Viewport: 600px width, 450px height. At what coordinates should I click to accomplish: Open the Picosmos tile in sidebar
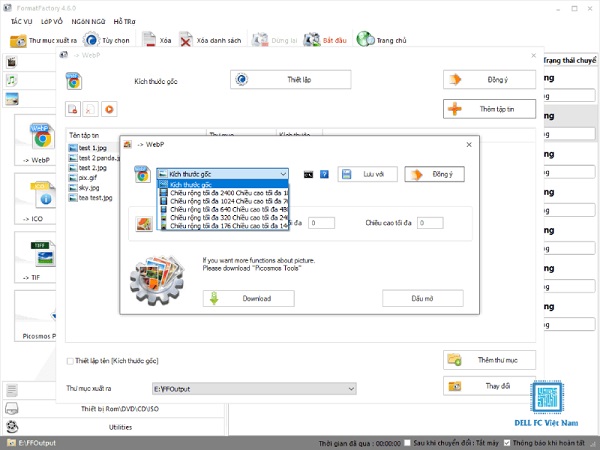click(35, 316)
